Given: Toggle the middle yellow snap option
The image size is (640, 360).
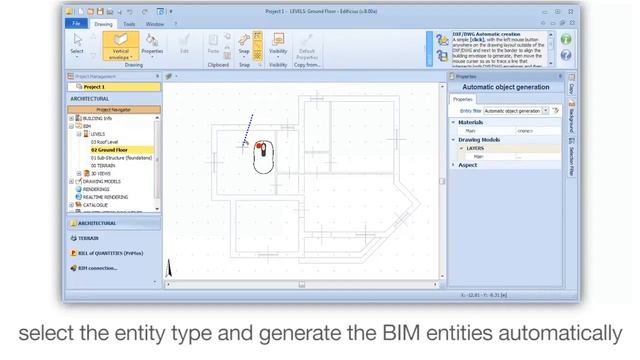Looking at the screenshot, I should coord(258,45).
